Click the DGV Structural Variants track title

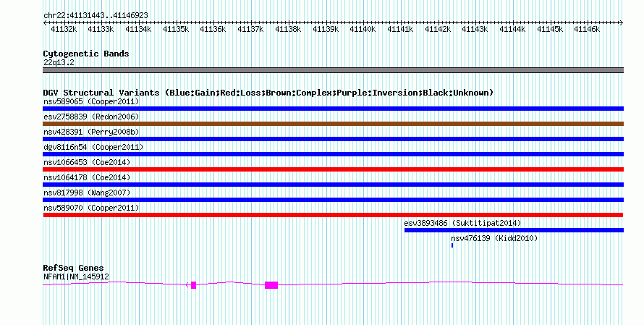point(268,93)
